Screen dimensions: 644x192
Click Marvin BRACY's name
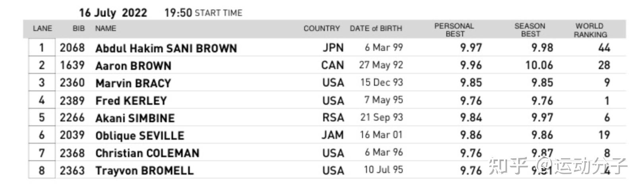point(133,83)
